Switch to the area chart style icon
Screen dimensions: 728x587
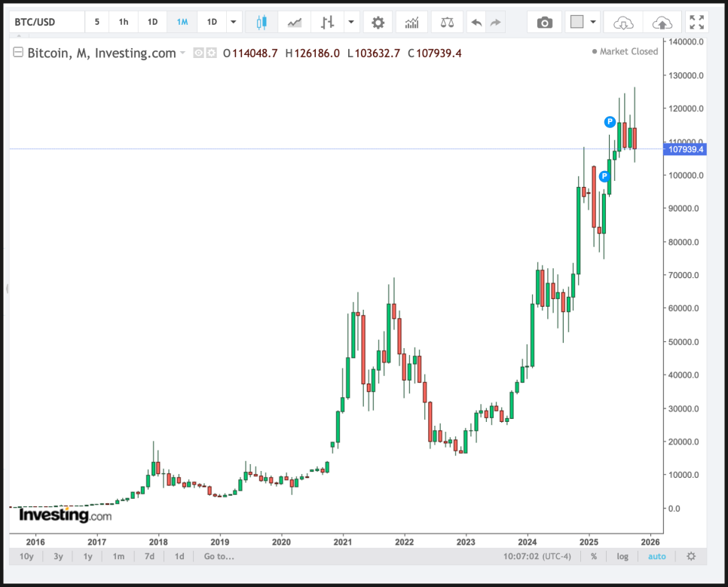[x=295, y=23]
